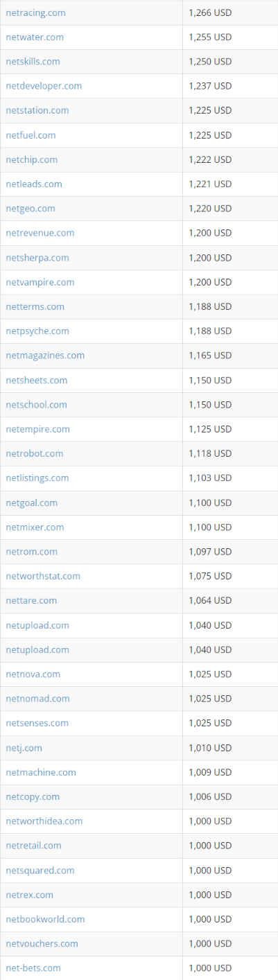Click netmixer.com in the table

(35, 527)
